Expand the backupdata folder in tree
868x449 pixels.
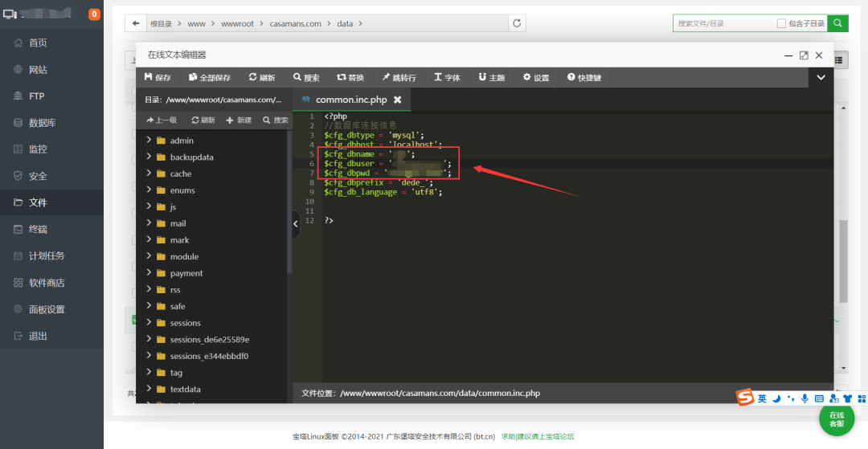coord(149,157)
